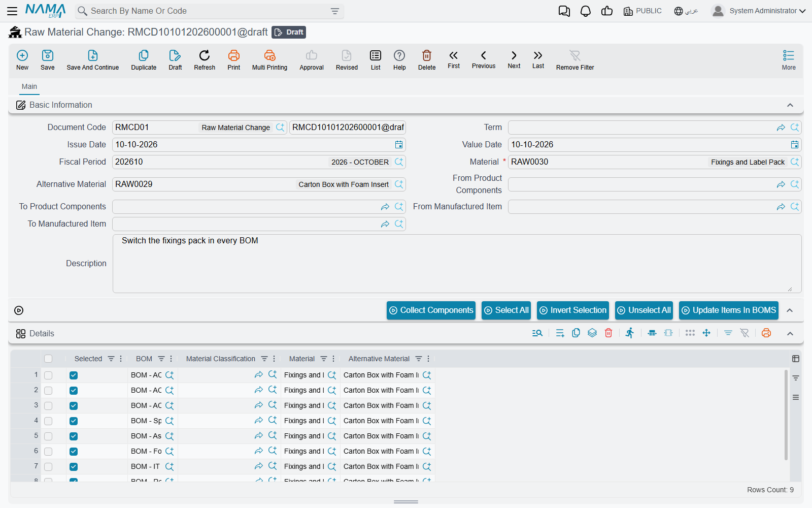The width and height of the screenshot is (812, 508).
Task: Click the details grid vertical scrollbar
Action: (x=786, y=415)
